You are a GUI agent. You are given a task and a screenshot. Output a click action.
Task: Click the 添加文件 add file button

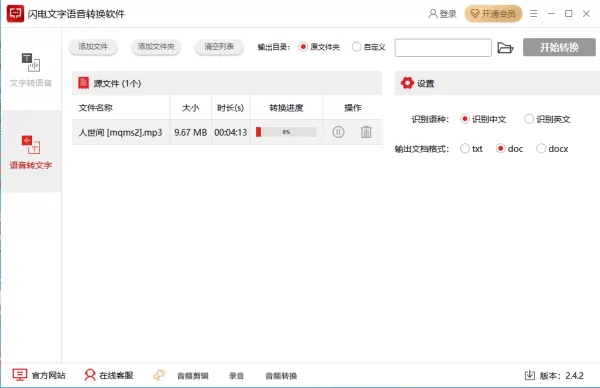tap(93, 47)
